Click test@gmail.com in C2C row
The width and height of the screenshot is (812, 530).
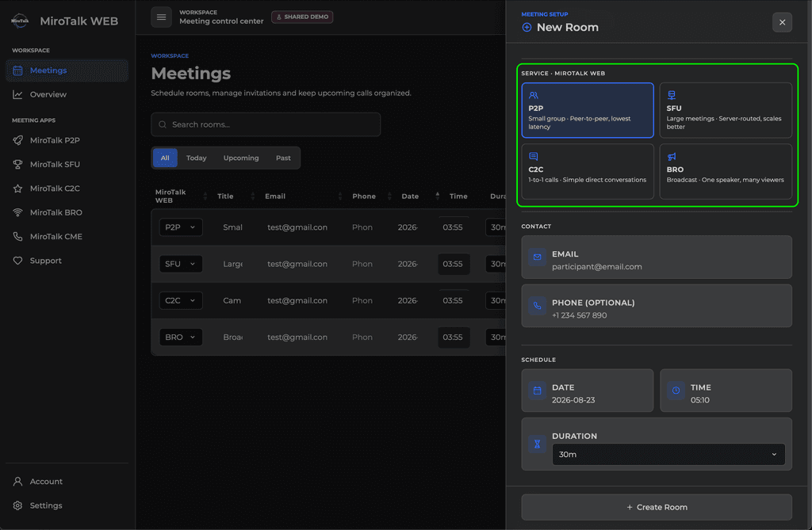click(x=297, y=301)
